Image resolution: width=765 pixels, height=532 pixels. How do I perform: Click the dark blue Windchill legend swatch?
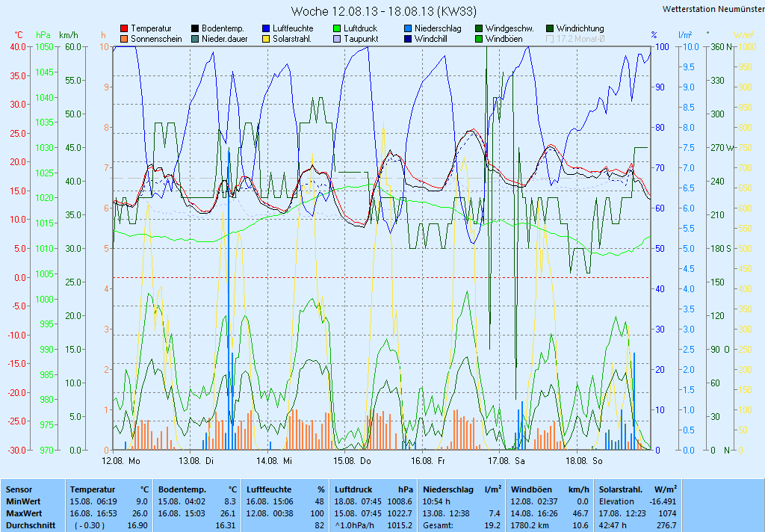[x=408, y=39]
